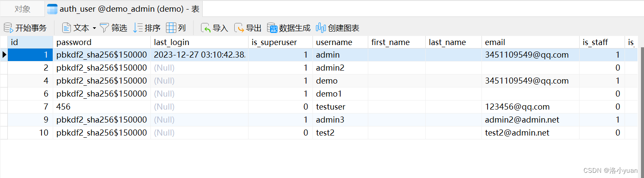The height and width of the screenshot is (178, 644).
Task: Click the Sort (排序) icon
Action: (138, 28)
